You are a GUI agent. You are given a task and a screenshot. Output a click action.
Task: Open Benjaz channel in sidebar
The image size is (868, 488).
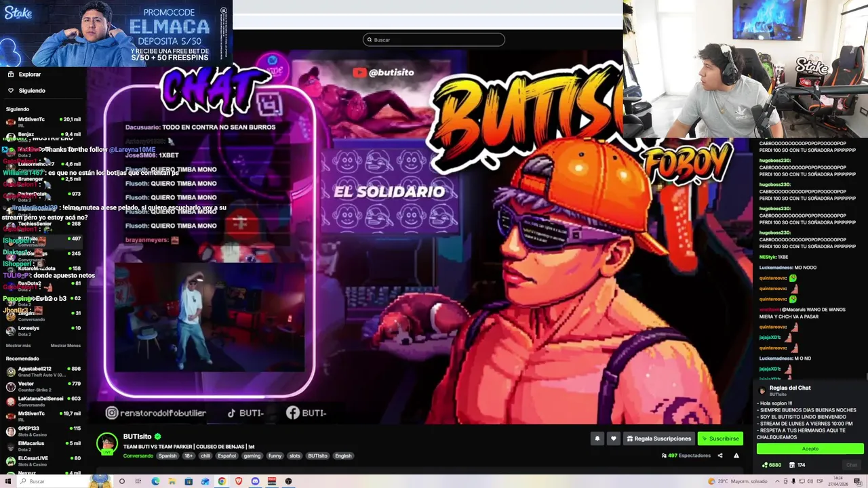pyautogui.click(x=43, y=136)
